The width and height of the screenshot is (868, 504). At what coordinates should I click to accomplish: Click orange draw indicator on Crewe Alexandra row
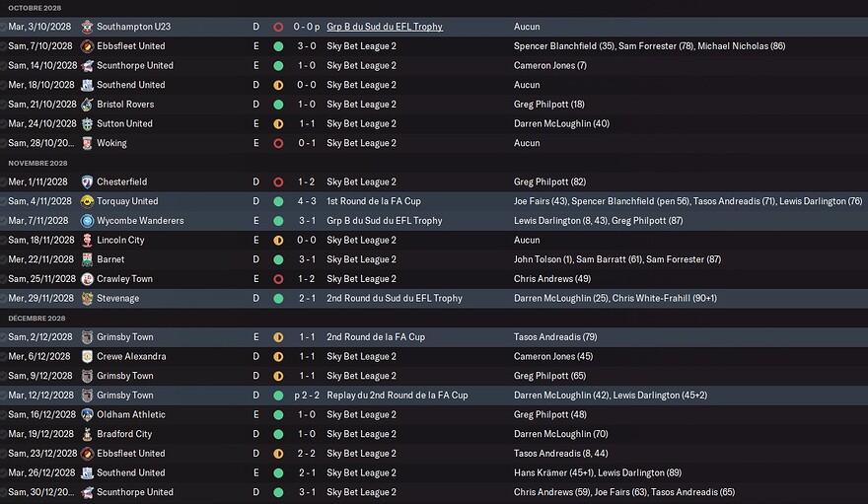(278, 356)
